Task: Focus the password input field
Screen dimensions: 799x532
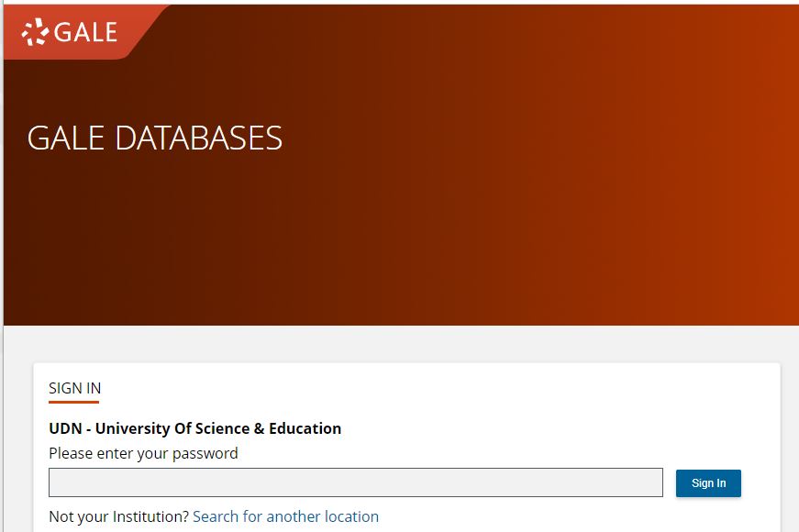Action: coord(356,482)
